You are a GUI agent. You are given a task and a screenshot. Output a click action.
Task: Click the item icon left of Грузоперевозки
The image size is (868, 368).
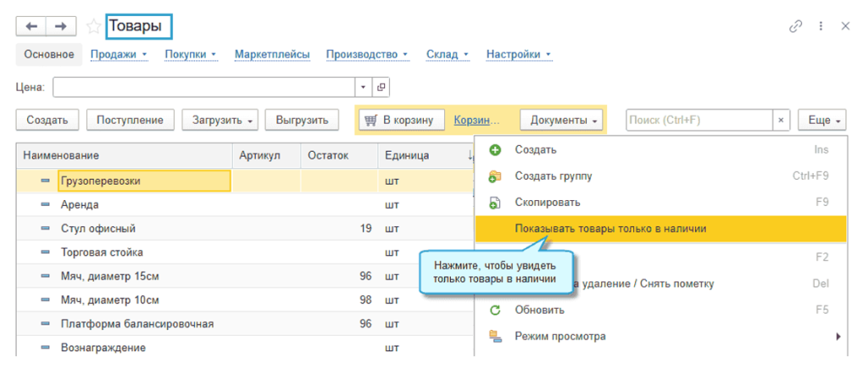(46, 181)
